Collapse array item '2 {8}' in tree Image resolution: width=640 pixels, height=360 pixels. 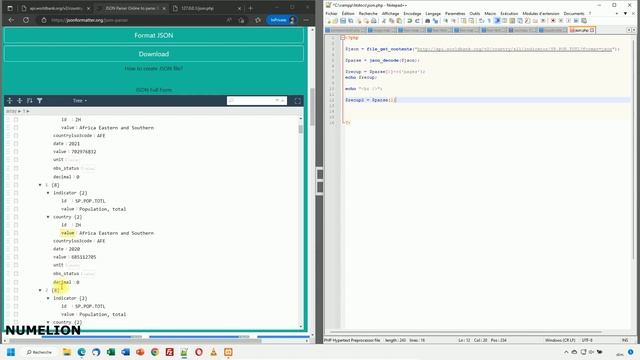point(40,290)
